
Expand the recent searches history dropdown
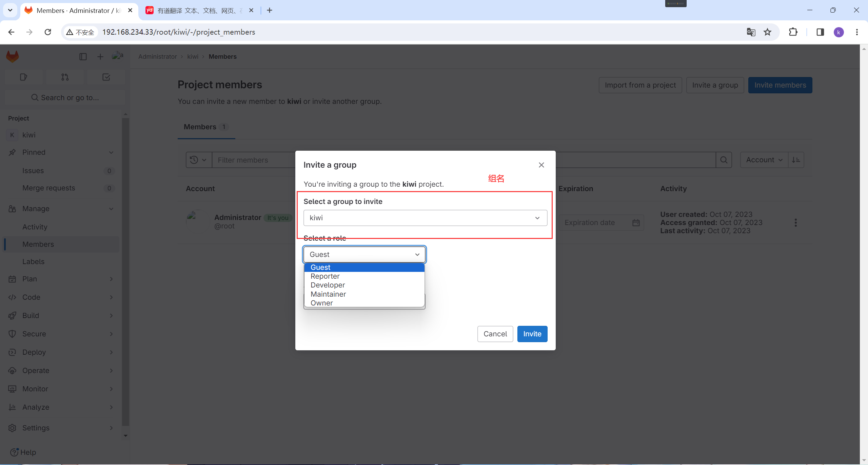(x=198, y=160)
